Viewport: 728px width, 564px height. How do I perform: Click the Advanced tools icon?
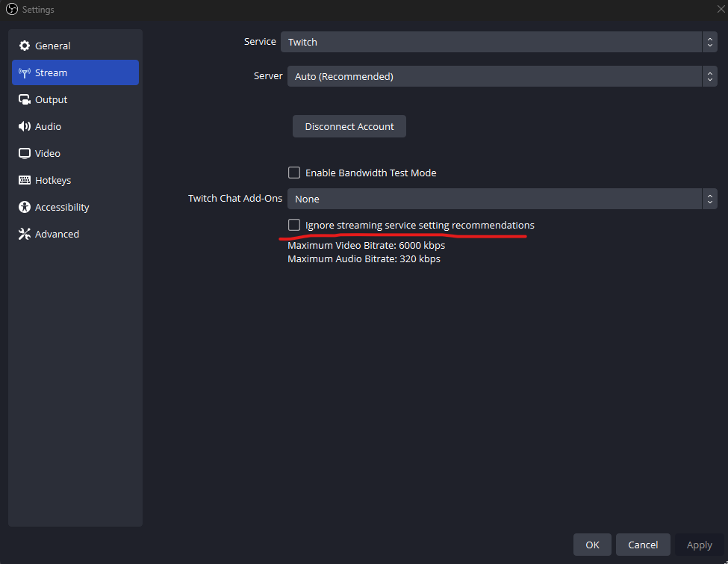coord(24,234)
